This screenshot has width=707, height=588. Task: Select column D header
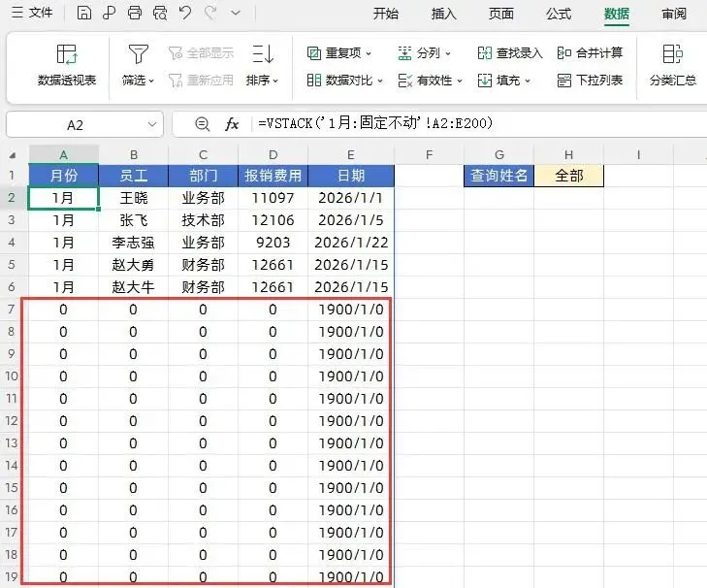coord(273,155)
